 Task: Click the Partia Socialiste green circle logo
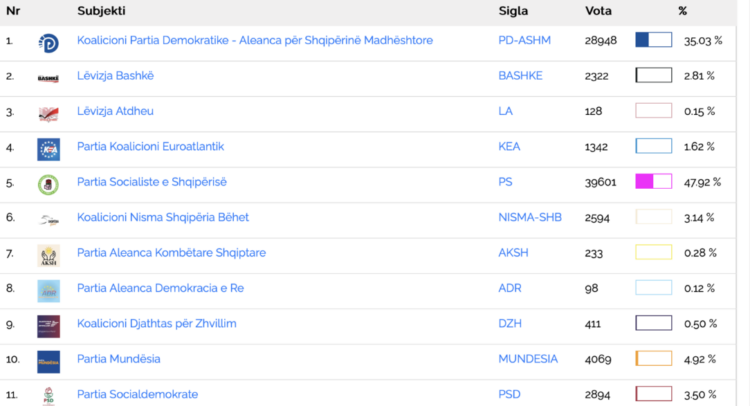pos(48,184)
